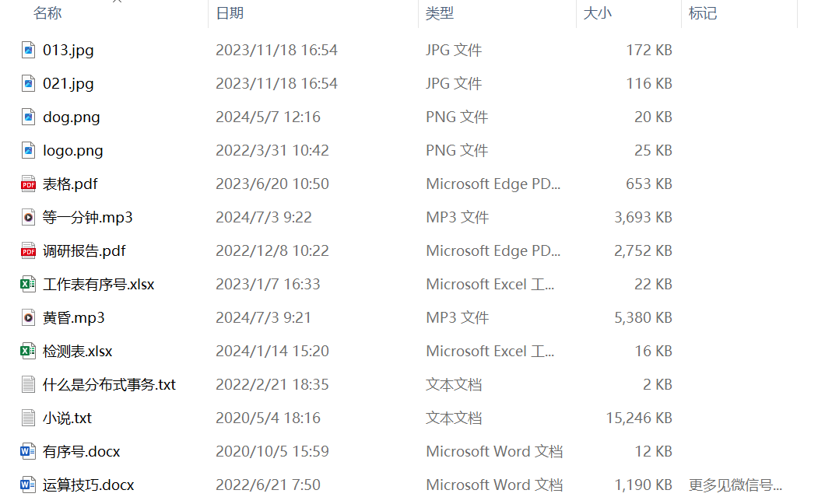This screenshot has height=504, width=818.
Task: Click the 类型 column header
Action: tap(440, 13)
